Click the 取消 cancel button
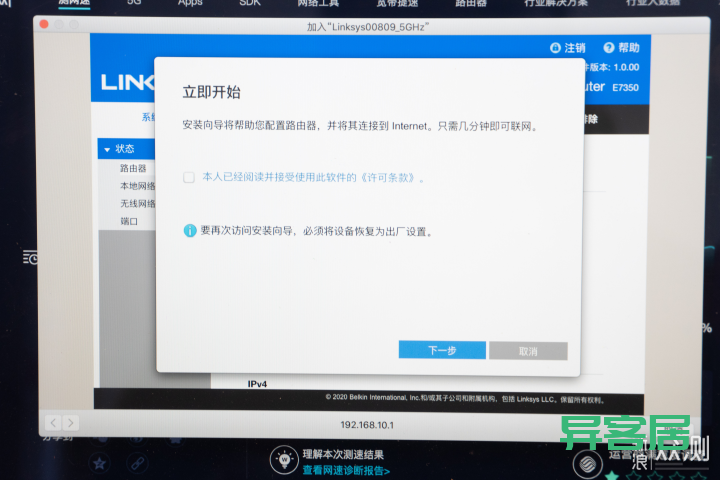 528,351
